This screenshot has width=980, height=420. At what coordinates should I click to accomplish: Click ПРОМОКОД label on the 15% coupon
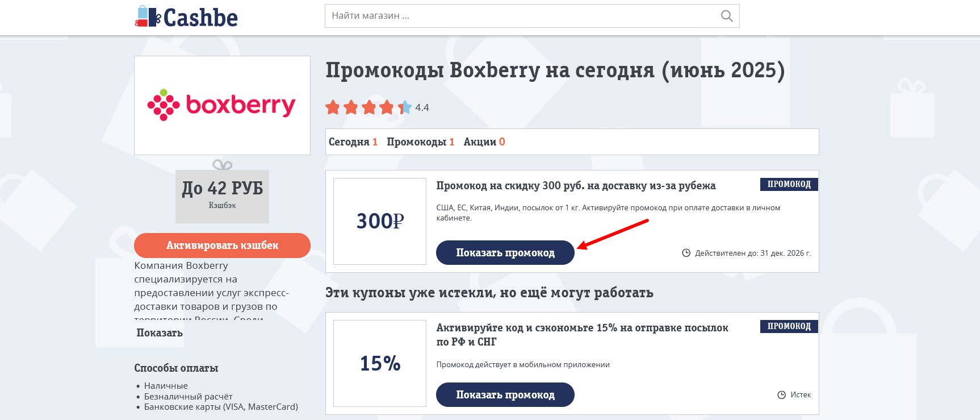click(789, 326)
